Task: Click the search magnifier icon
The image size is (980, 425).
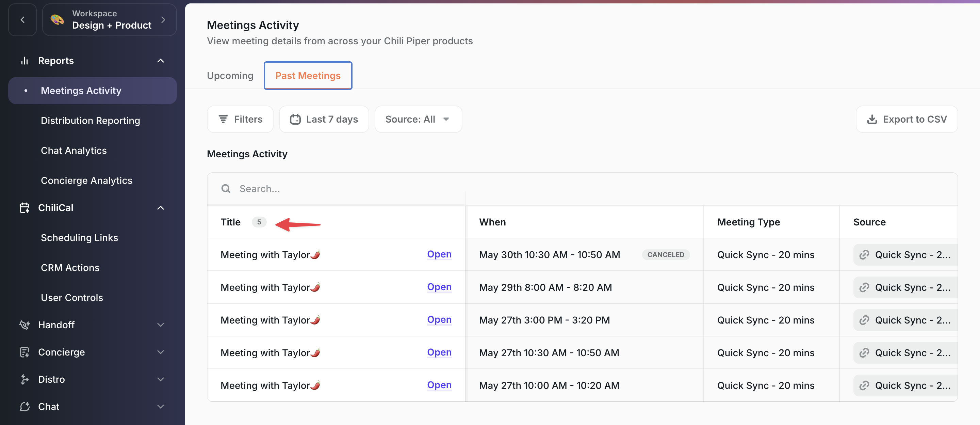Action: [226, 189]
